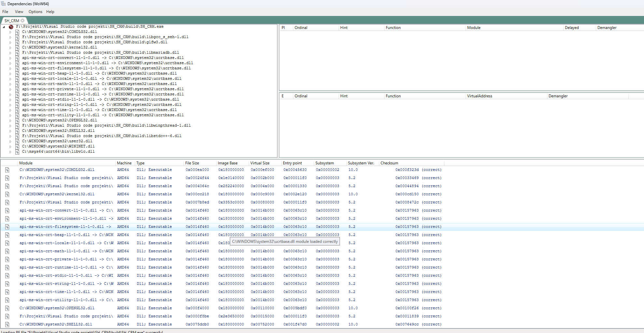This screenshot has height=333, width=644.
Task: Expand the WININET.dll tree node
Action: point(10,146)
